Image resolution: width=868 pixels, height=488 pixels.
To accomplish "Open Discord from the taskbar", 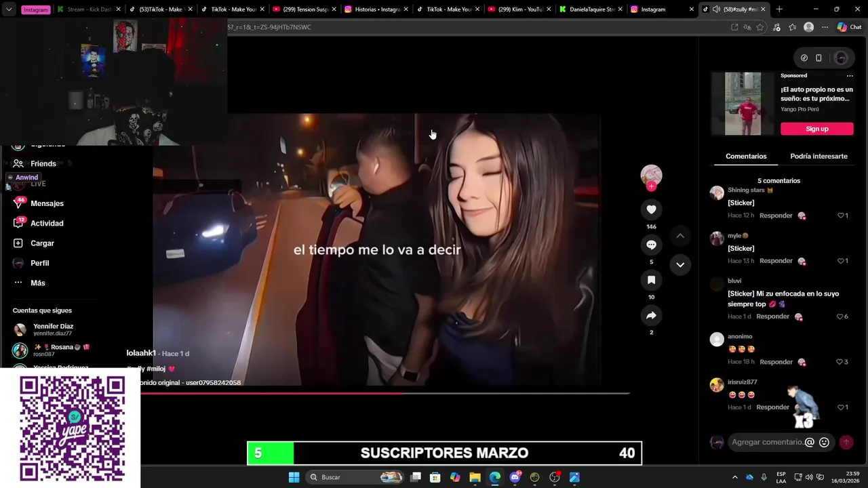I will pos(515,477).
